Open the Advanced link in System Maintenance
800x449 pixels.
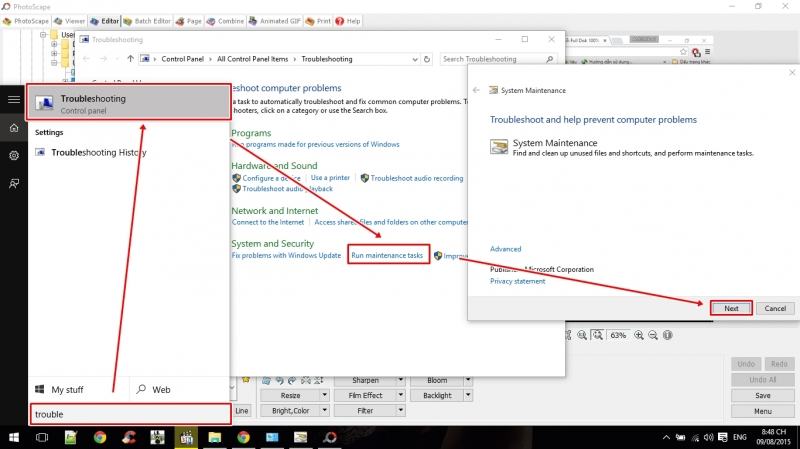[505, 249]
